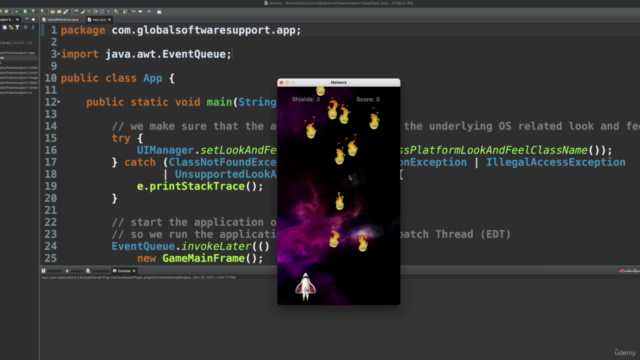Click 'UIManager' on line 16

165,150
